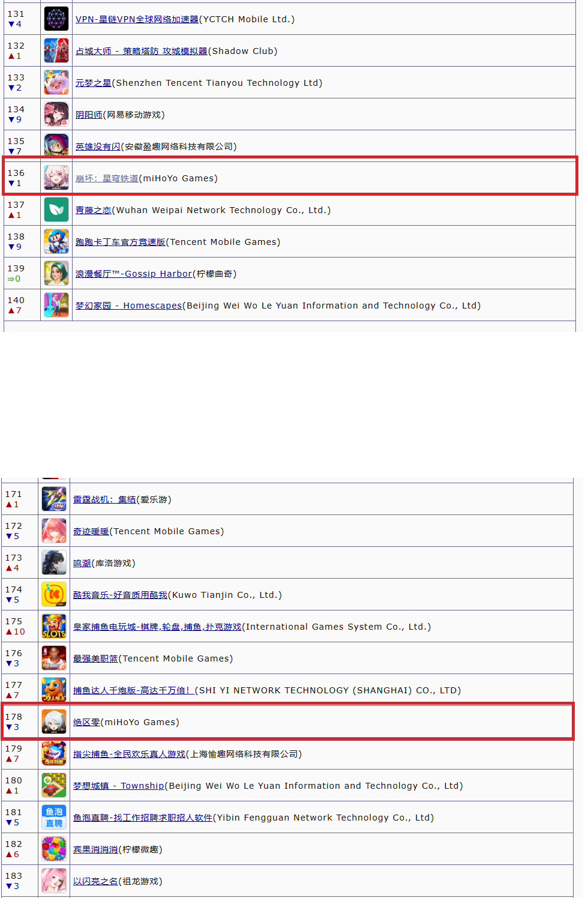Open the 青藤之恋 link
Viewport: 588px width, 898px height.
(94, 210)
